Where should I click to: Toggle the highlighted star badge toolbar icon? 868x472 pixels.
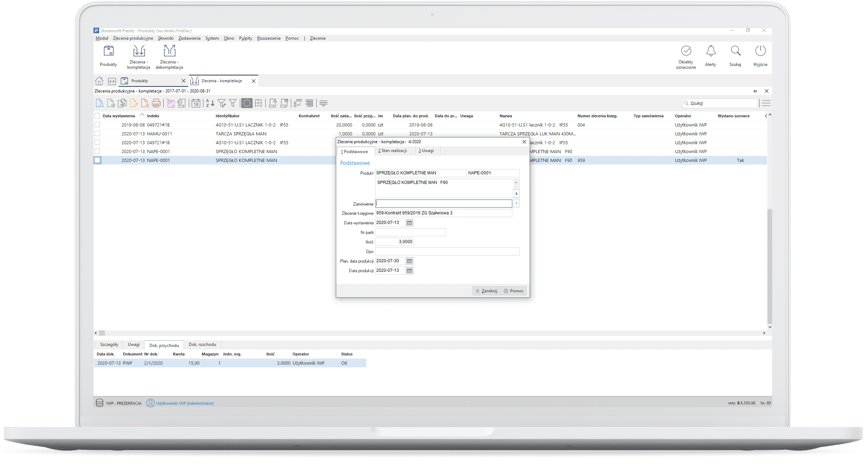click(247, 103)
